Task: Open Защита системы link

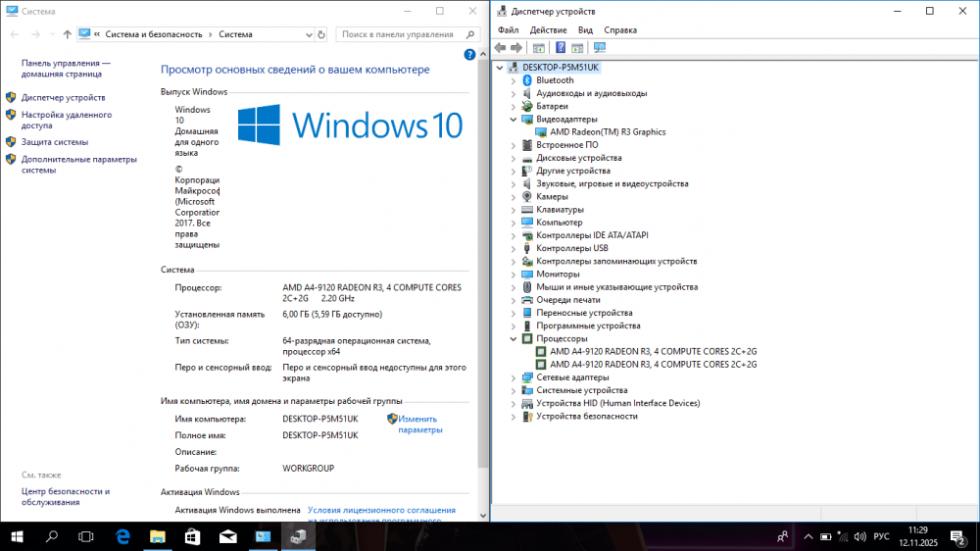Action: pyautogui.click(x=54, y=142)
